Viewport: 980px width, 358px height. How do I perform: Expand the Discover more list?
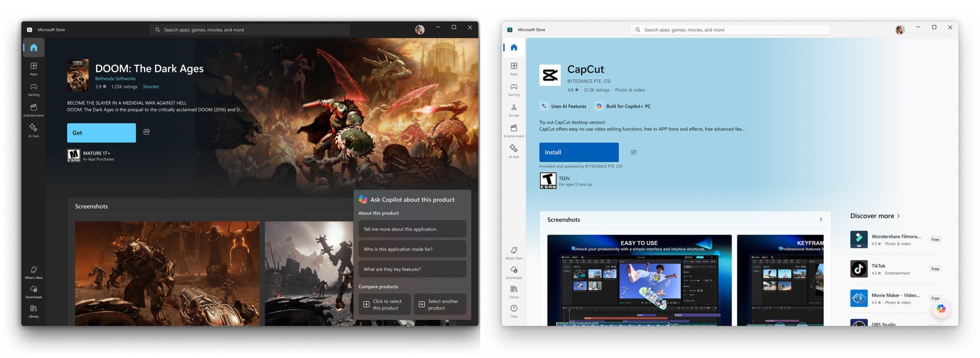[875, 216]
